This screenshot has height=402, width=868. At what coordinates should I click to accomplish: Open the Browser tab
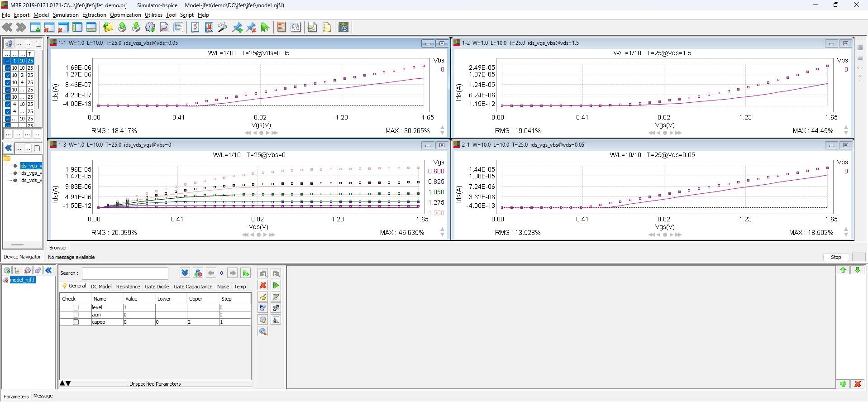pos(58,248)
